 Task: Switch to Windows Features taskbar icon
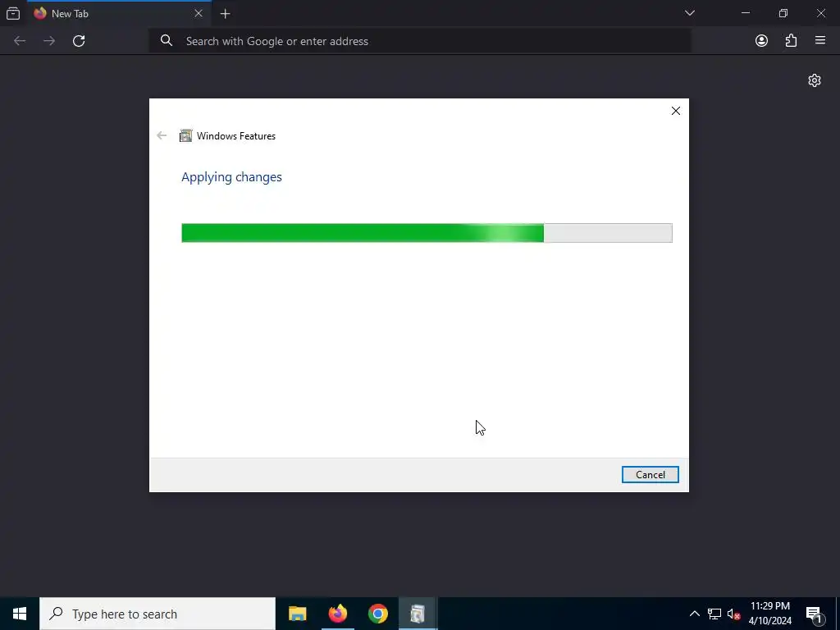pyautogui.click(x=418, y=614)
